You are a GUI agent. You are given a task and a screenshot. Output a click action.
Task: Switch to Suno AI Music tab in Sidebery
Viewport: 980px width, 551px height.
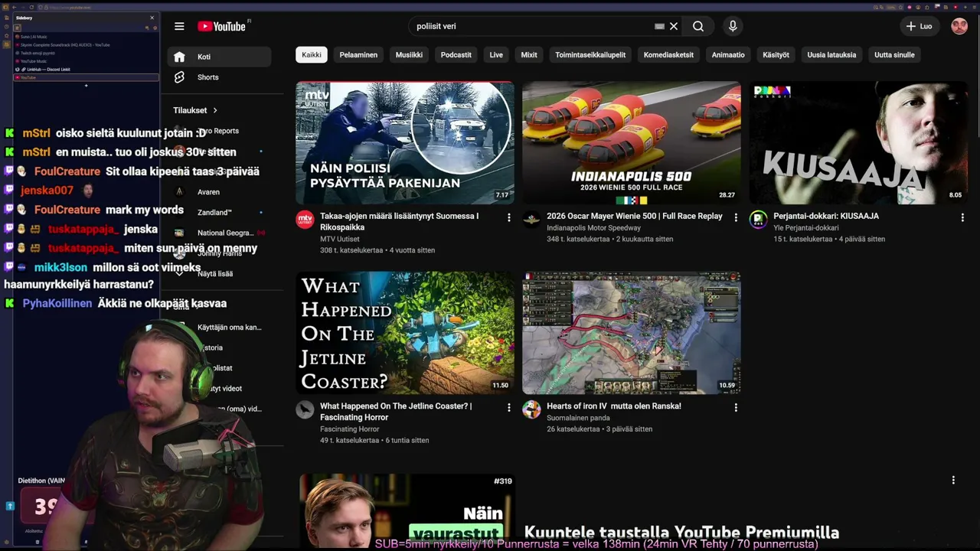(x=86, y=37)
